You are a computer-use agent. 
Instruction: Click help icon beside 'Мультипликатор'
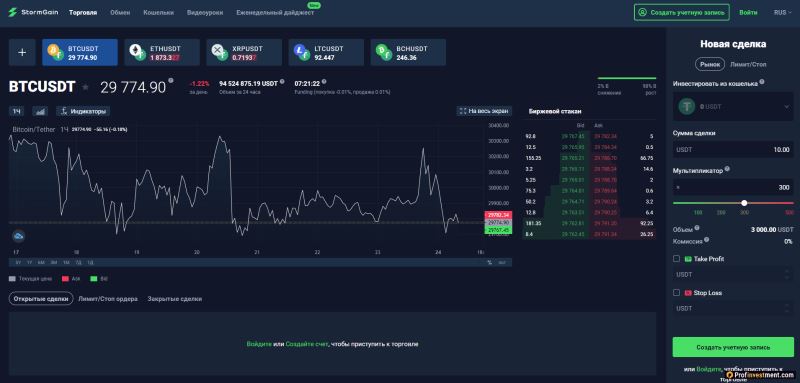tap(727, 169)
